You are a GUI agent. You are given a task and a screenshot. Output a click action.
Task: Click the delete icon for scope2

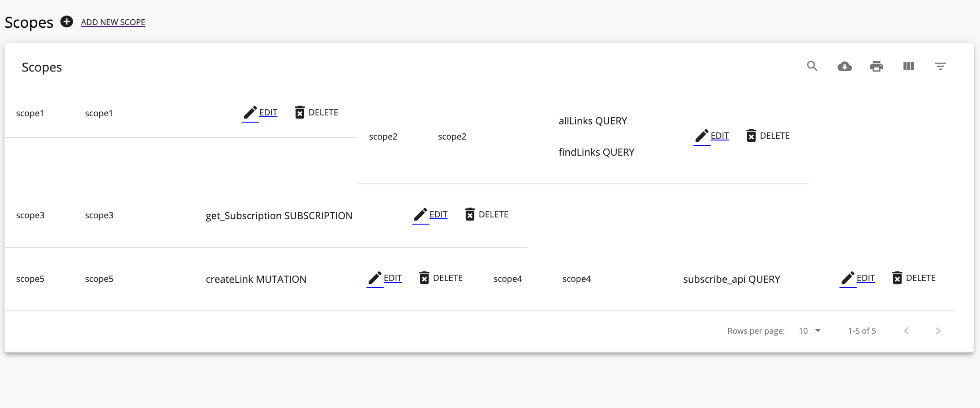751,136
